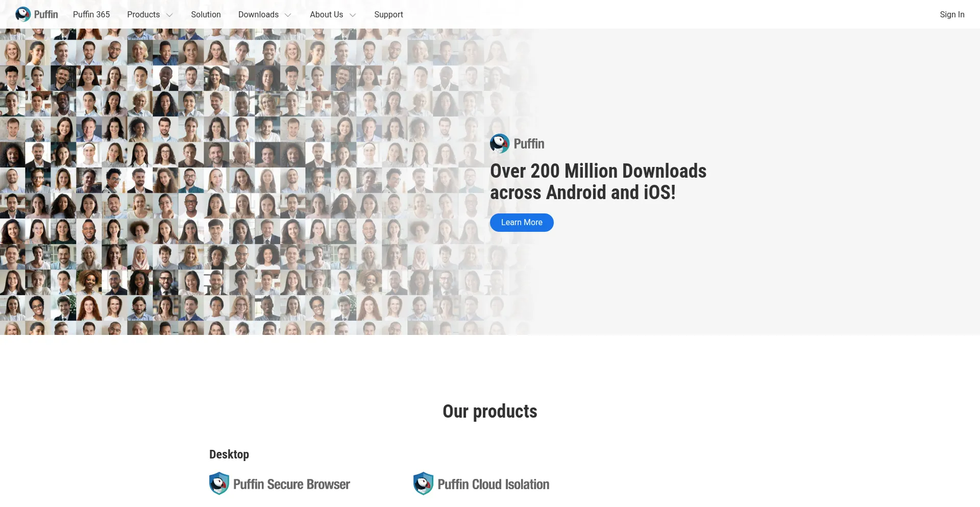Click the Sign In link
This screenshot has height=507, width=980.
pos(952,14)
